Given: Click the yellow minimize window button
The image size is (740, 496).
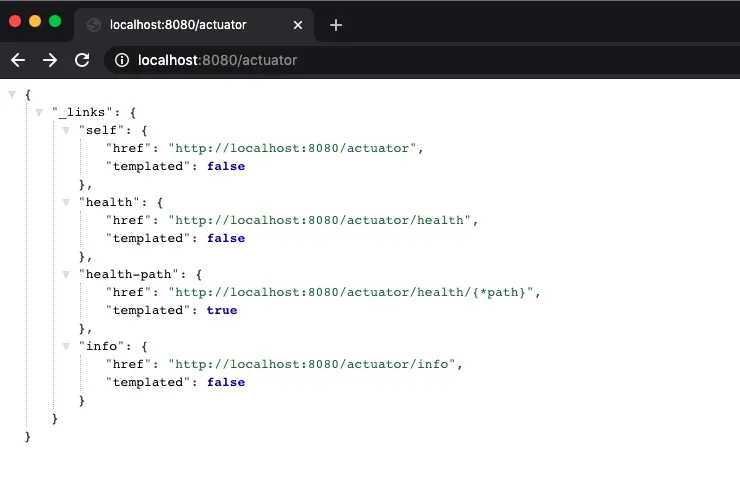Looking at the screenshot, I should coord(35,21).
